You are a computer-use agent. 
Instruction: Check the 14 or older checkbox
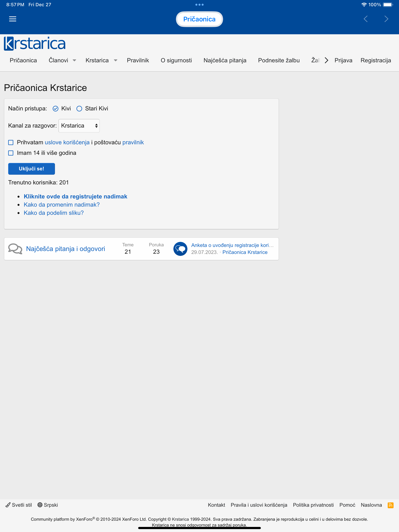pos(11,153)
